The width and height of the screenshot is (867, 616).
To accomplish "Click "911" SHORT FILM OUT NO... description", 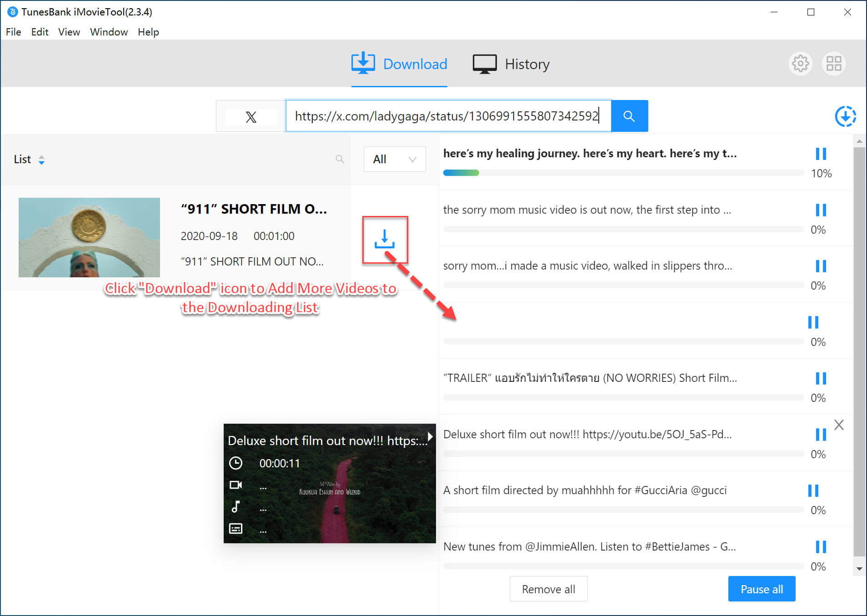I will click(x=252, y=262).
